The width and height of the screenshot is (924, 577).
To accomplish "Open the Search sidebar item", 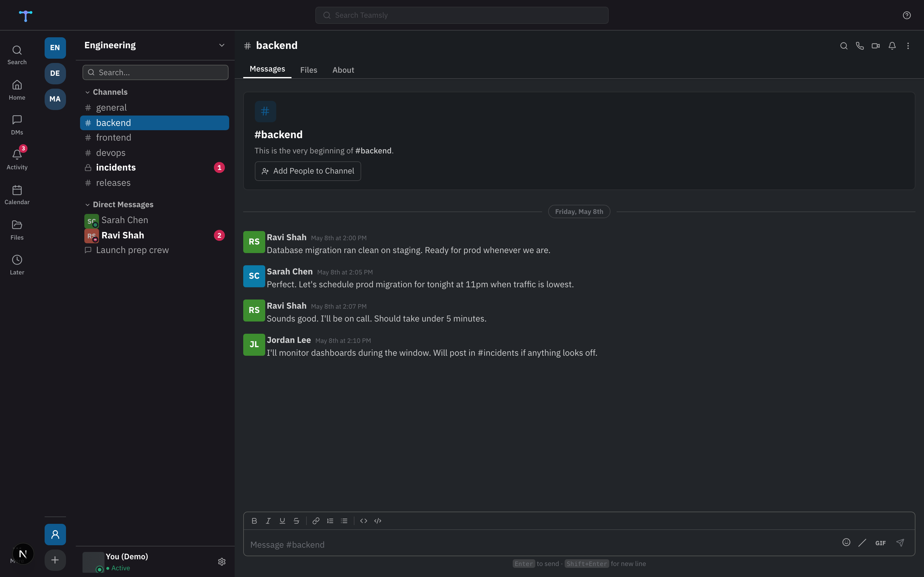I will click(x=17, y=55).
